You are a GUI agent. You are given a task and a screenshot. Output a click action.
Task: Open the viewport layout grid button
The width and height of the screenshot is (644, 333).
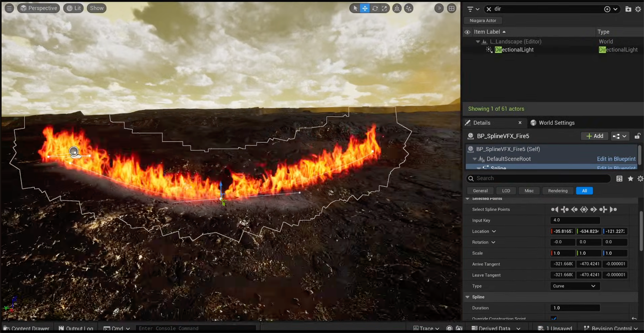(x=452, y=8)
